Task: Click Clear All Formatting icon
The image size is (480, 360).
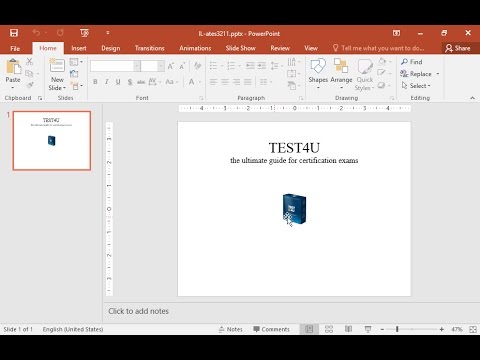Action: [x=197, y=66]
